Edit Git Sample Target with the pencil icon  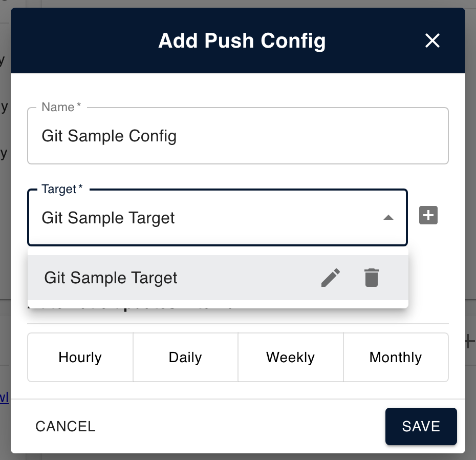331,278
